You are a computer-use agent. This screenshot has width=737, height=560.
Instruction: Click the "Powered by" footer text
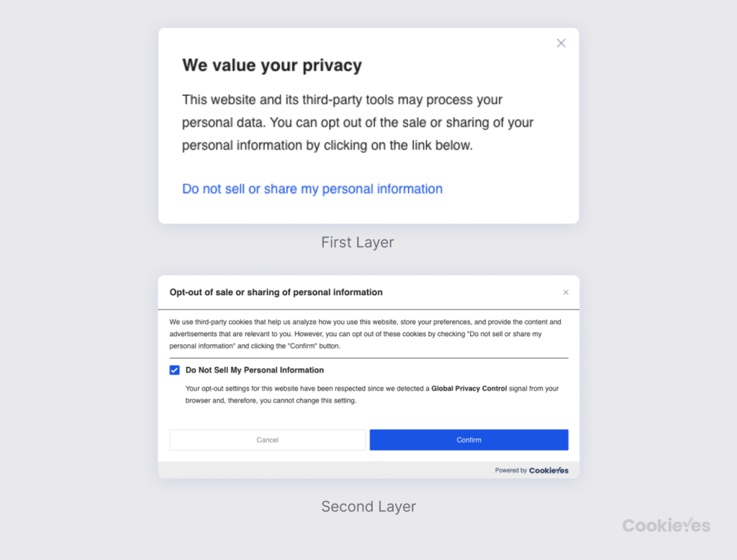point(510,471)
